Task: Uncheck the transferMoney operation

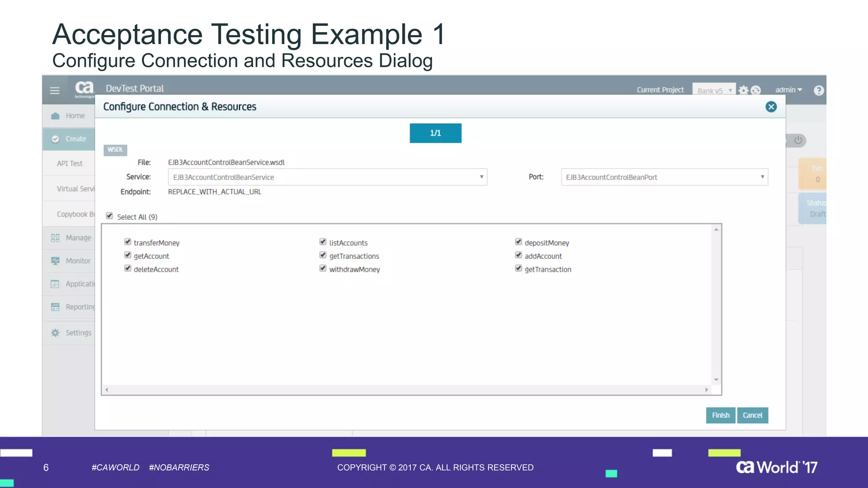Action: click(128, 242)
